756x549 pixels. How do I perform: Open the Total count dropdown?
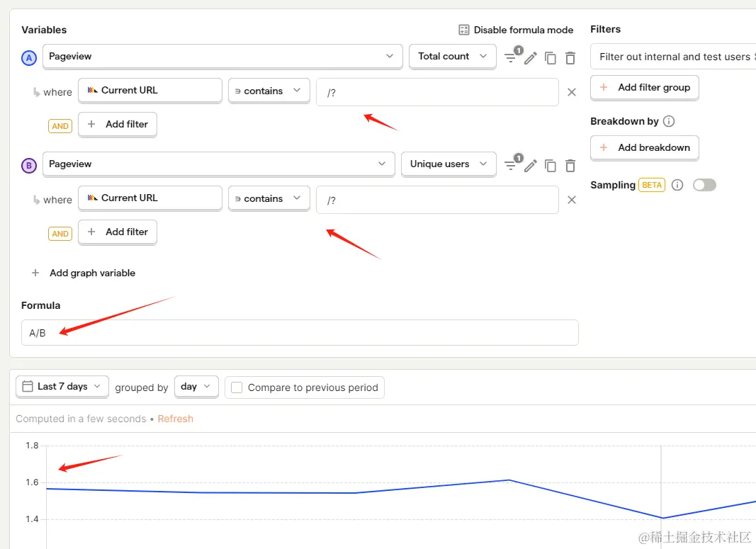pos(452,56)
